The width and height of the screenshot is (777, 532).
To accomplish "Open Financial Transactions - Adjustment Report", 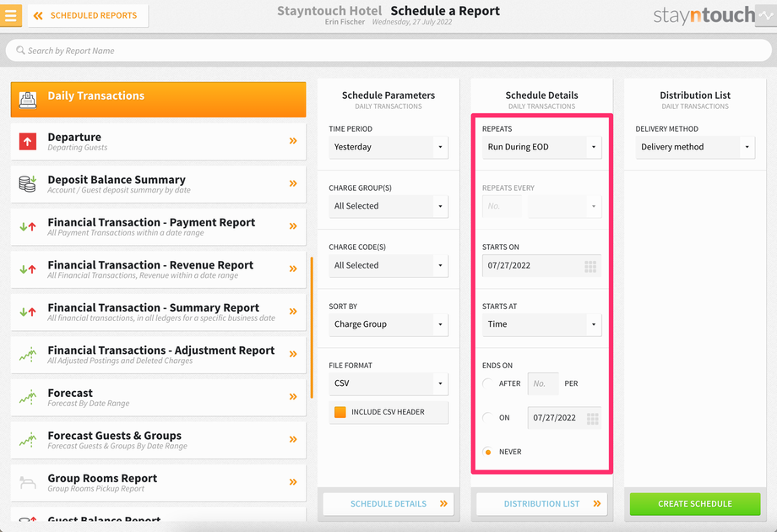I will (x=159, y=355).
